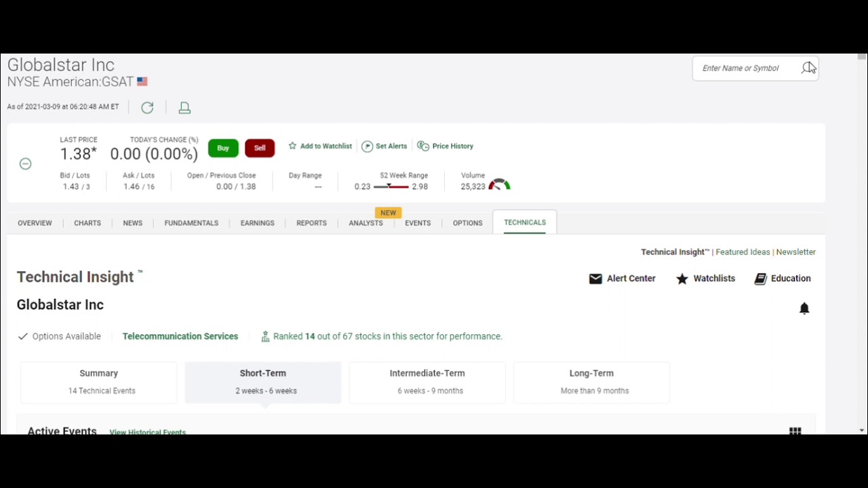
Task: Open the Alert Center envelope link
Action: coord(623,279)
